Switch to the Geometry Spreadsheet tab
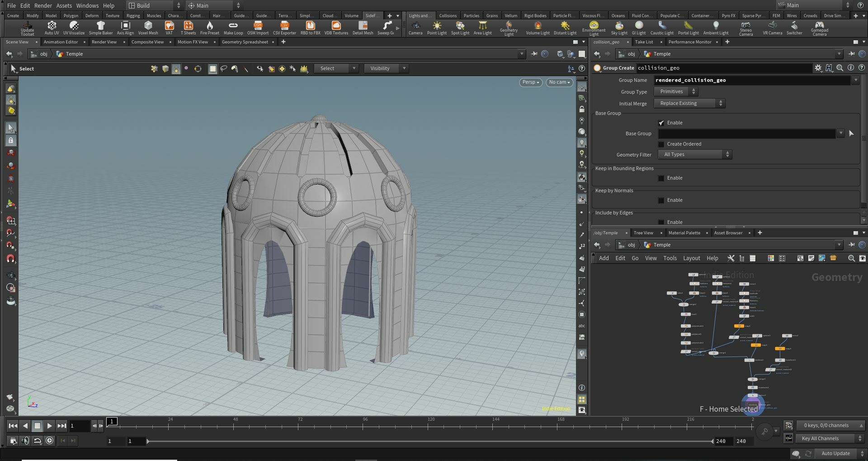 [245, 42]
